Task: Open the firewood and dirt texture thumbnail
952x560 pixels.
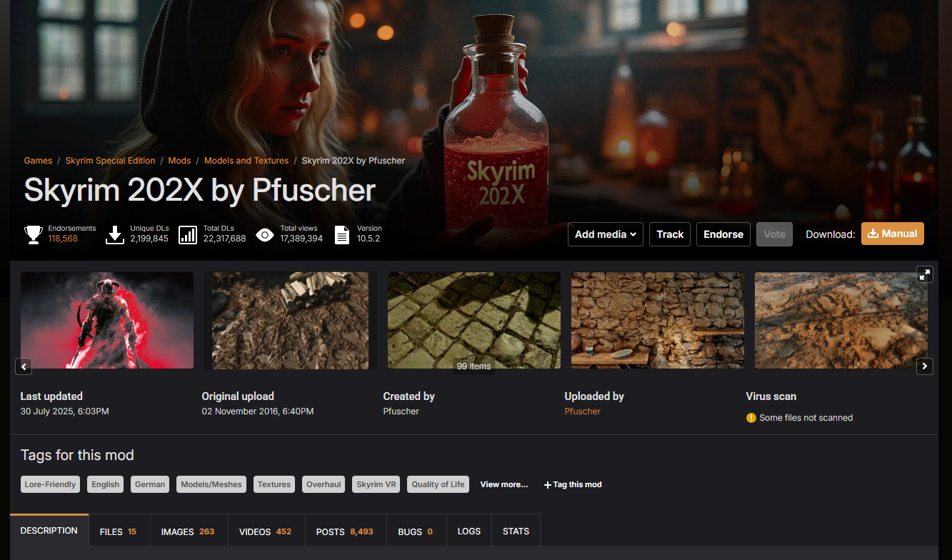Action: click(291, 320)
